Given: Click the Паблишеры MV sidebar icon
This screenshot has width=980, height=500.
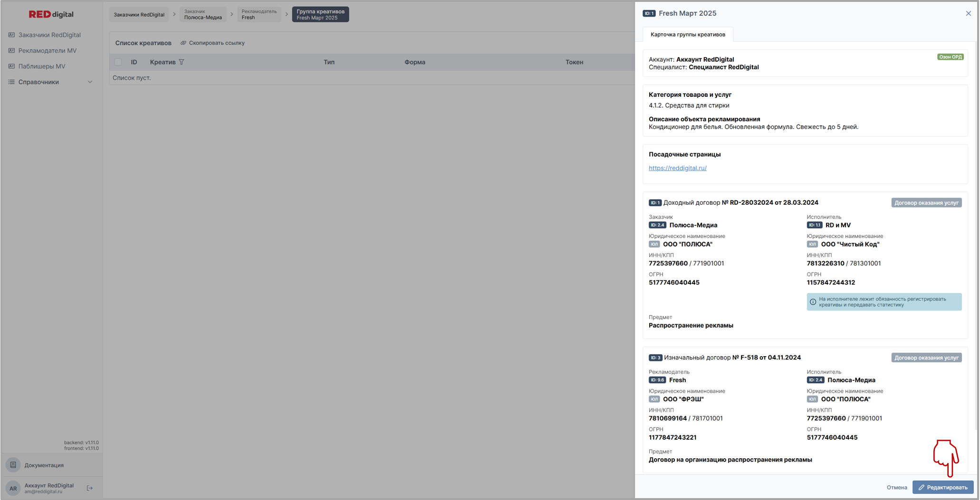Looking at the screenshot, I should [x=12, y=66].
